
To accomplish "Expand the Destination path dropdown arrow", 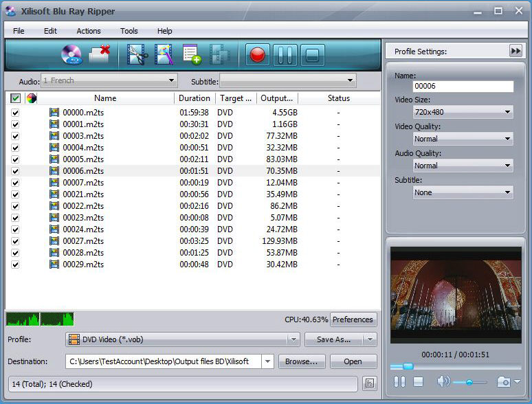I will (x=267, y=361).
